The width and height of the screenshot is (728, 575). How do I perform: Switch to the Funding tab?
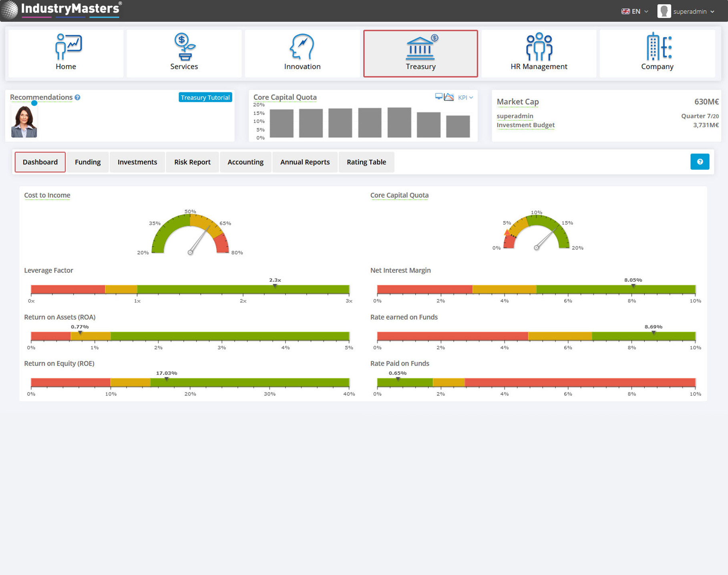(x=88, y=162)
